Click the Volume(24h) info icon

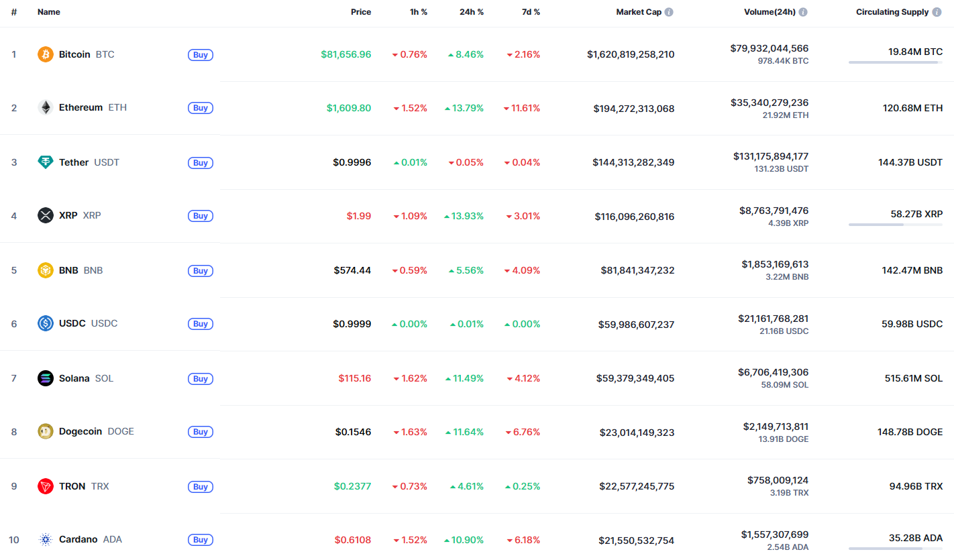click(803, 12)
